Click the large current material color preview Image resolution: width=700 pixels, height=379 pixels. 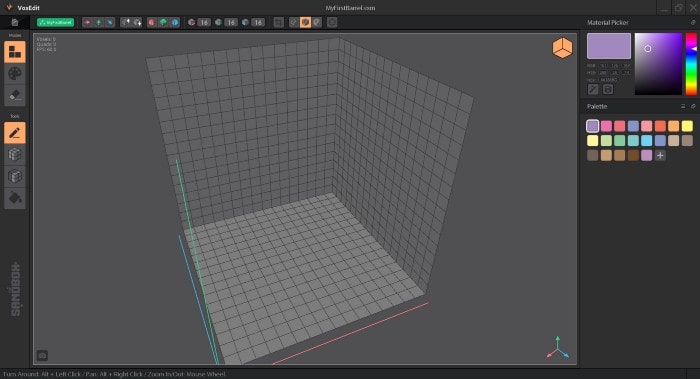[x=608, y=46]
